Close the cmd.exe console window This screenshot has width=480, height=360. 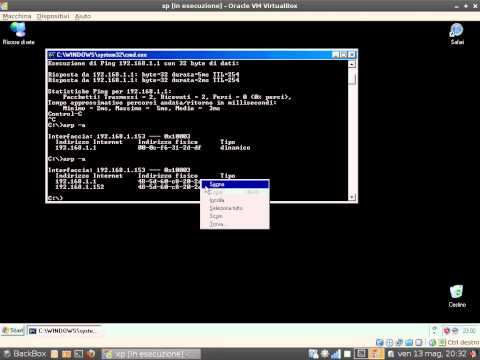352,54
